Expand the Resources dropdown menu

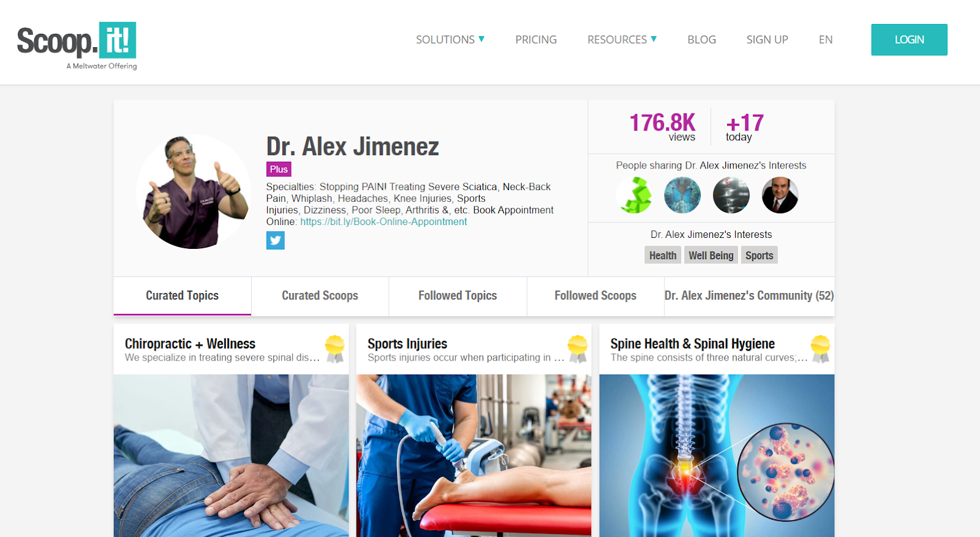click(622, 40)
